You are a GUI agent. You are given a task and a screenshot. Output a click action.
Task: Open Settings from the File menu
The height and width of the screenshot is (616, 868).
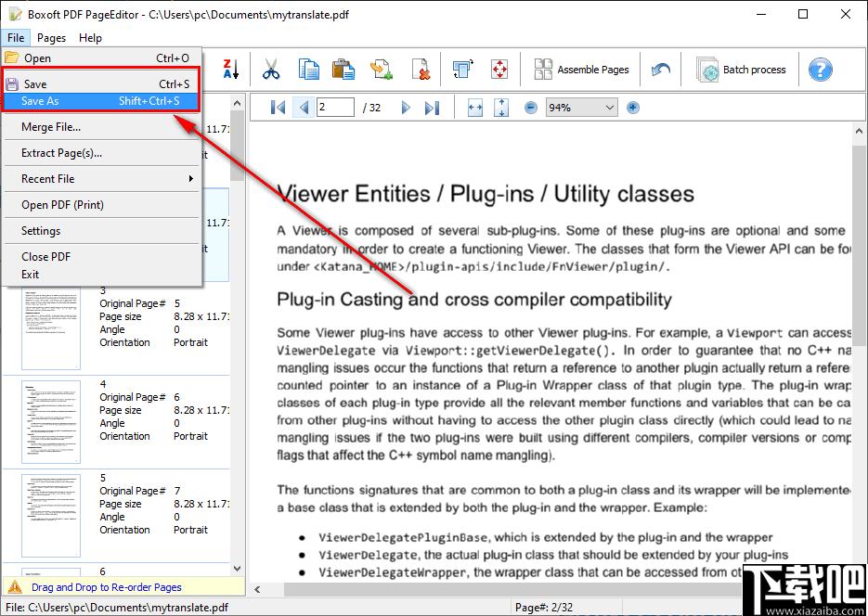101,231
